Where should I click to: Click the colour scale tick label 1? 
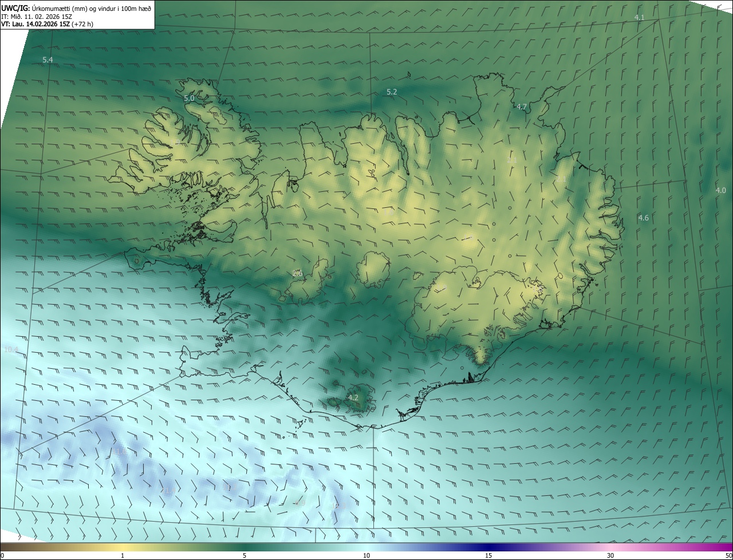(x=123, y=555)
